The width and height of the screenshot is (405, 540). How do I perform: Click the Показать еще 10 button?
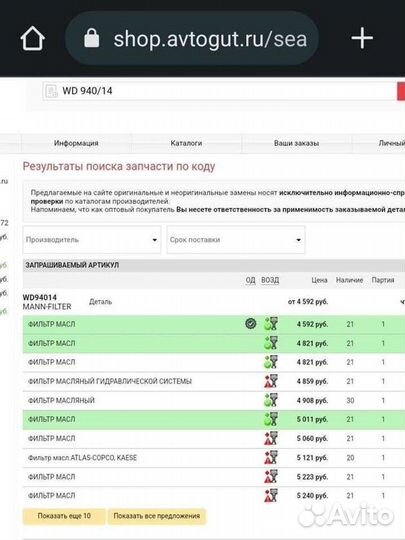point(64,516)
